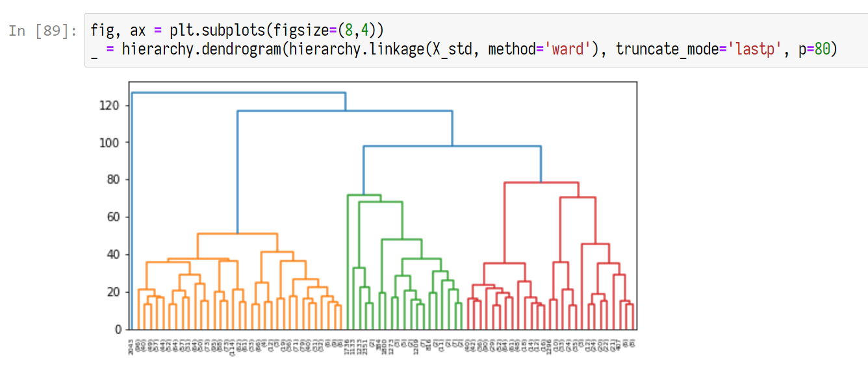The height and width of the screenshot is (377, 868).
Task: Click the X_std variable in code
Action: (450, 49)
